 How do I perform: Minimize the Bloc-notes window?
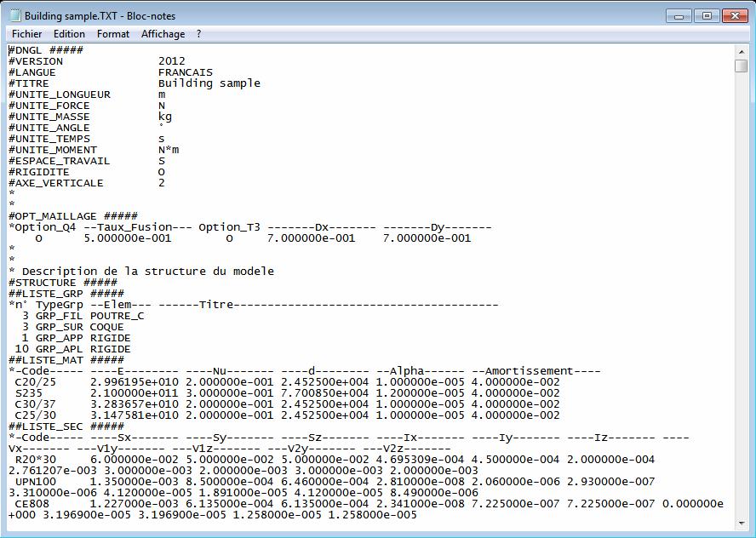(679, 16)
